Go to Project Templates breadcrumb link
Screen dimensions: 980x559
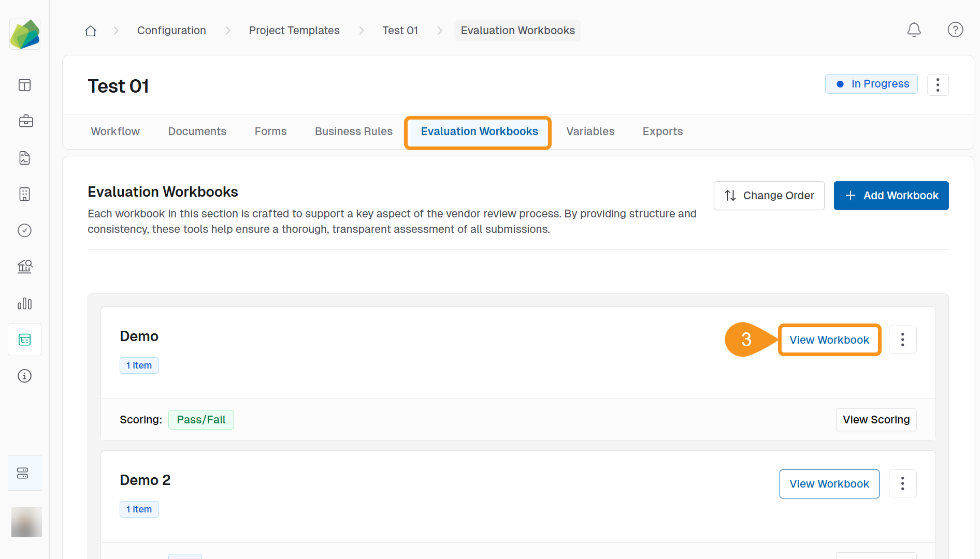click(294, 31)
